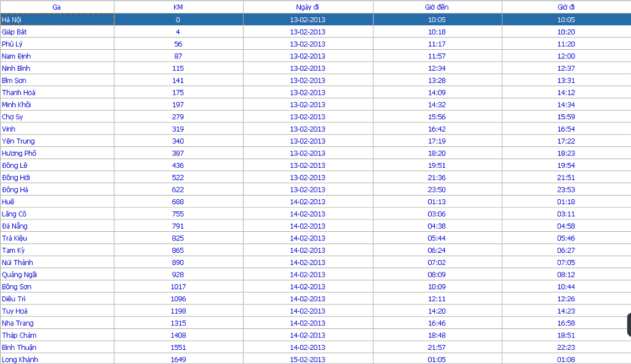The width and height of the screenshot is (631, 364).
Task: Select the Nha Trang station cell
Action: pyautogui.click(x=57, y=323)
